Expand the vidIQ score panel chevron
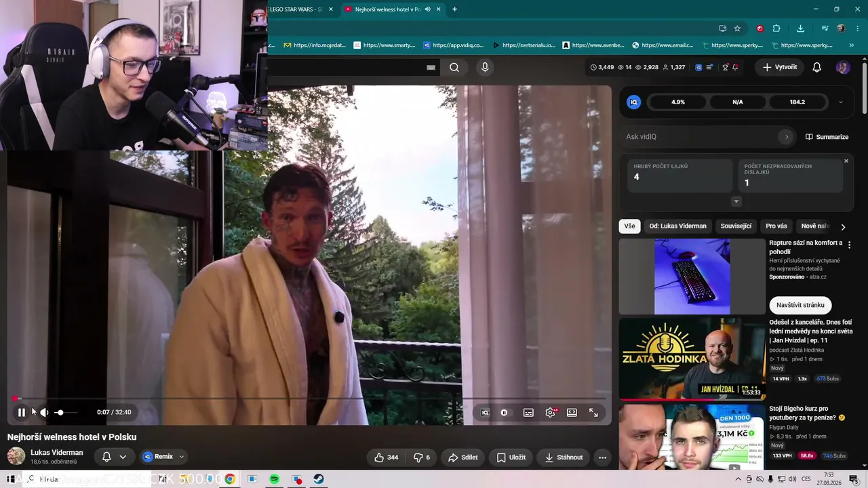This screenshot has width=868, height=488. pos(841,102)
